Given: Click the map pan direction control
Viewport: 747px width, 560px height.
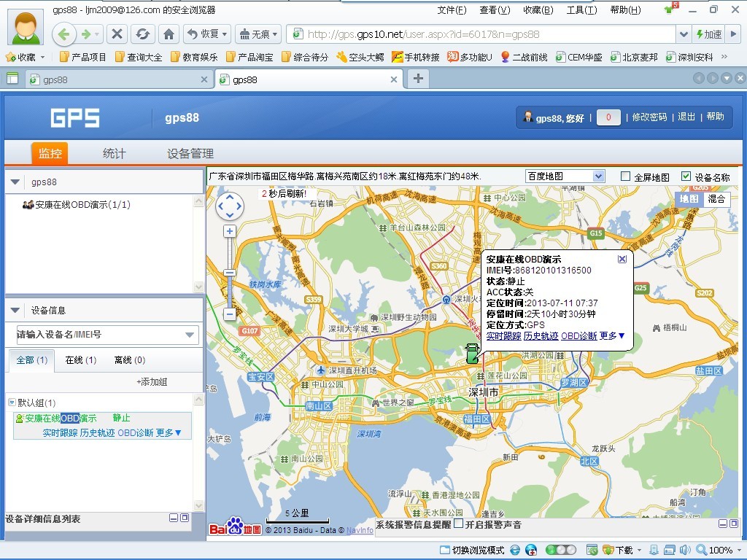Looking at the screenshot, I should [x=230, y=206].
